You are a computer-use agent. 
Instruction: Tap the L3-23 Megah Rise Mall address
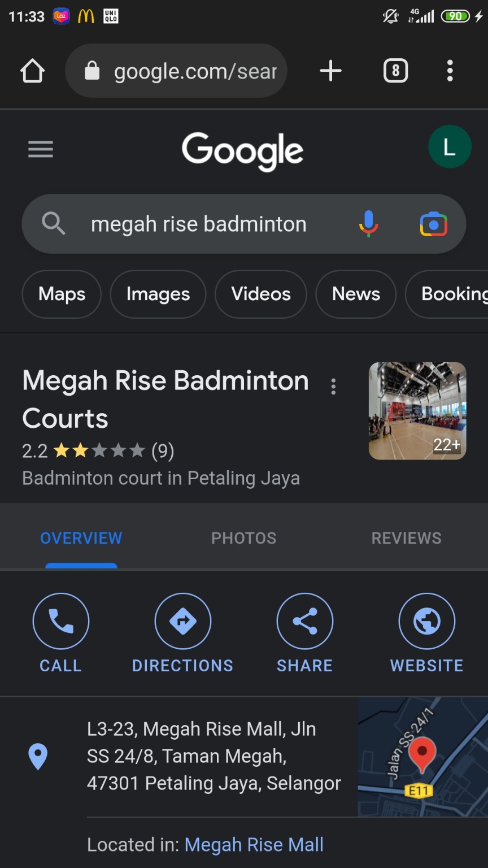214,756
